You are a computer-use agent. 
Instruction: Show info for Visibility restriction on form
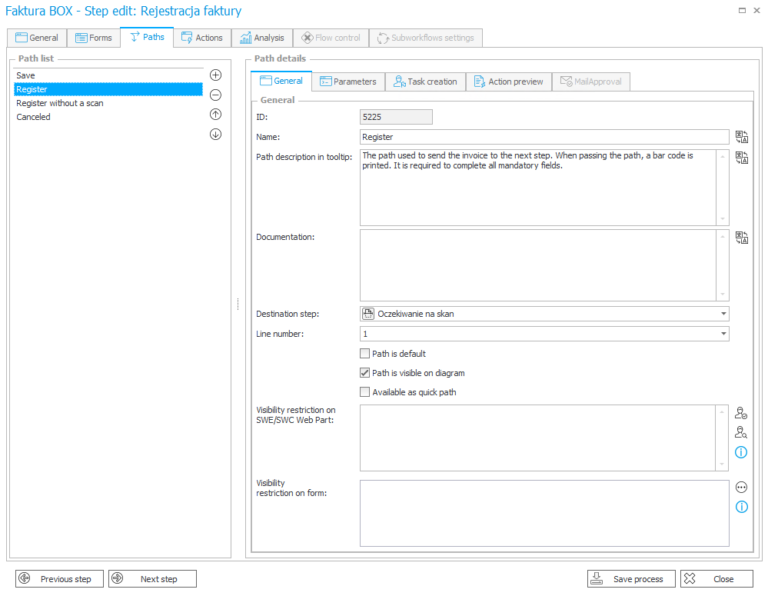(x=742, y=506)
